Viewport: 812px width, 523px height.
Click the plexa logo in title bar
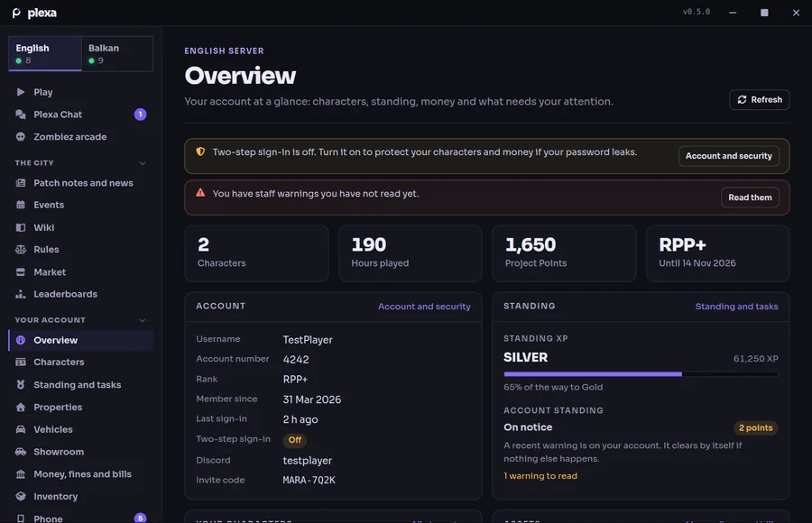[x=34, y=13]
